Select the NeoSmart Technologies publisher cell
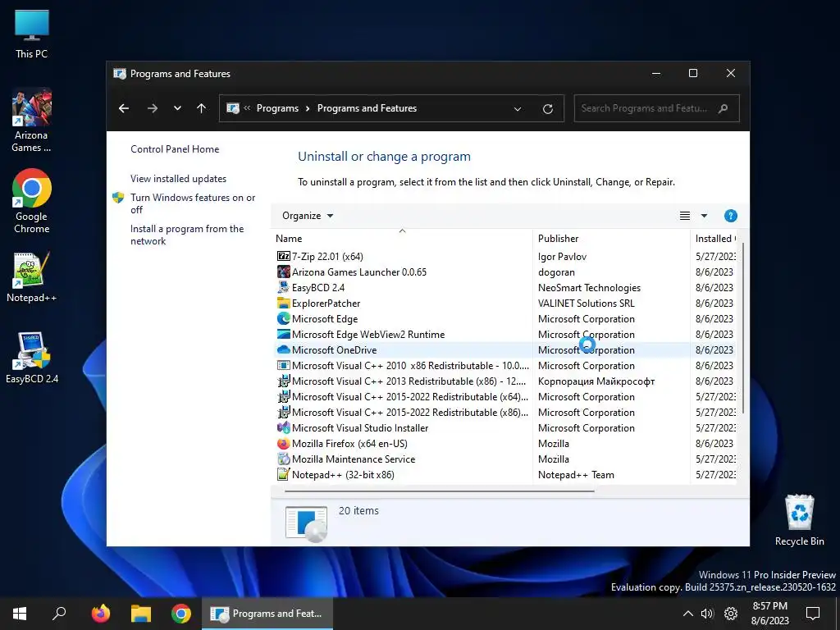The height and width of the screenshot is (630, 840). (589, 287)
